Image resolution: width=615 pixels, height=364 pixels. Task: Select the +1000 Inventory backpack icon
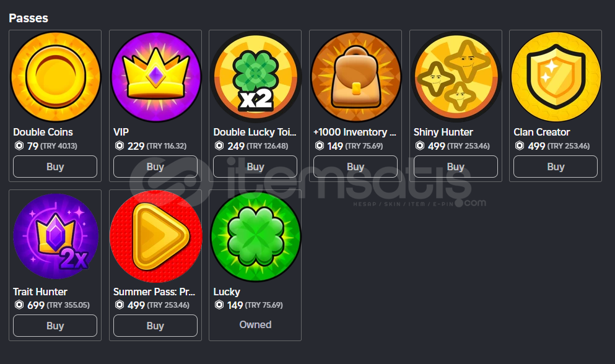[x=355, y=77]
